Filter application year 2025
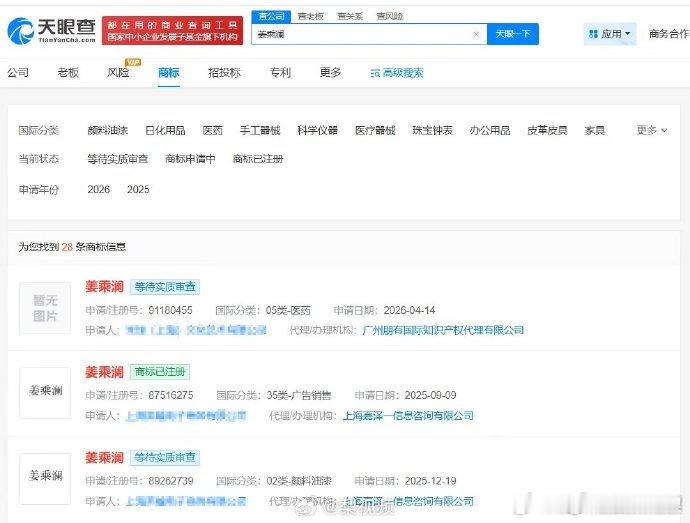The width and height of the screenshot is (690, 523). point(138,189)
